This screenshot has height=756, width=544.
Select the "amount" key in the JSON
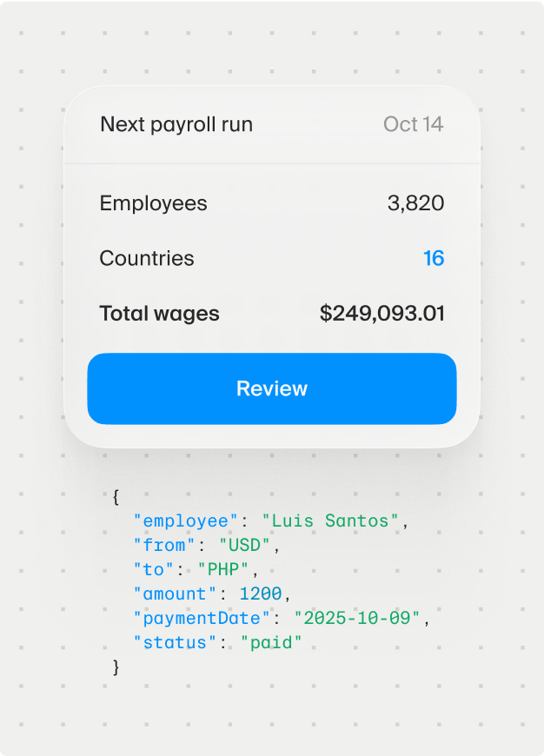tap(175, 594)
